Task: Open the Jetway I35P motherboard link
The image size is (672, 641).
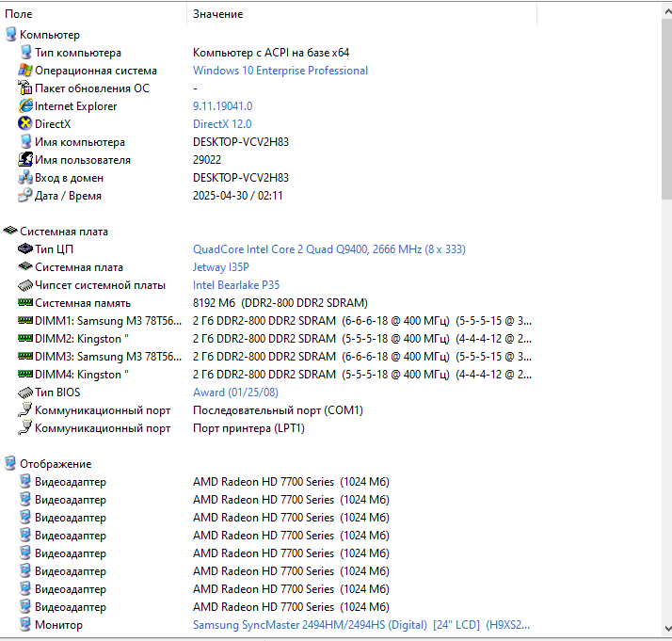Action: [x=221, y=267]
